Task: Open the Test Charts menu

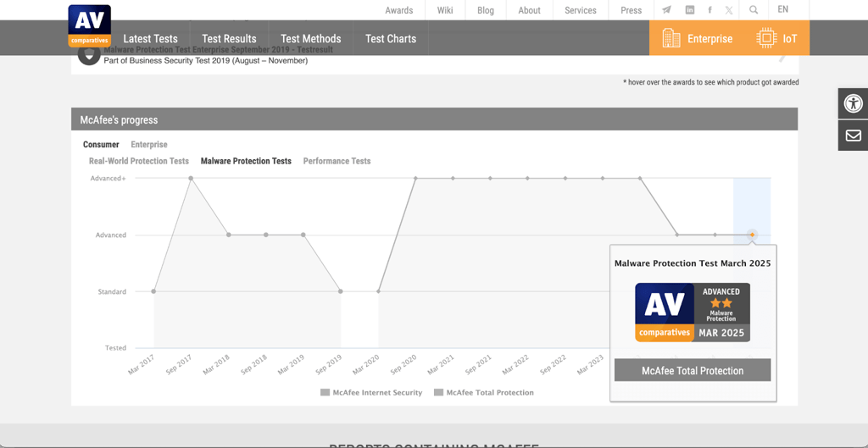Action: tap(391, 39)
